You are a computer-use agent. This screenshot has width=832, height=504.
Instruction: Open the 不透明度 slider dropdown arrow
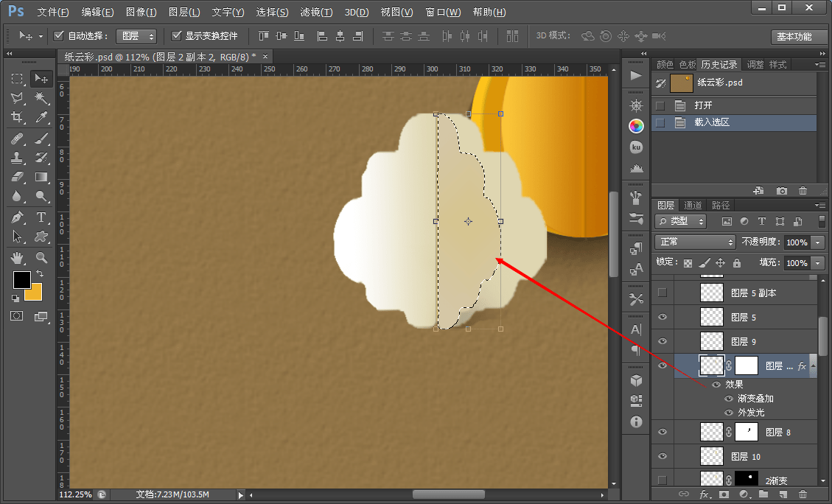818,242
